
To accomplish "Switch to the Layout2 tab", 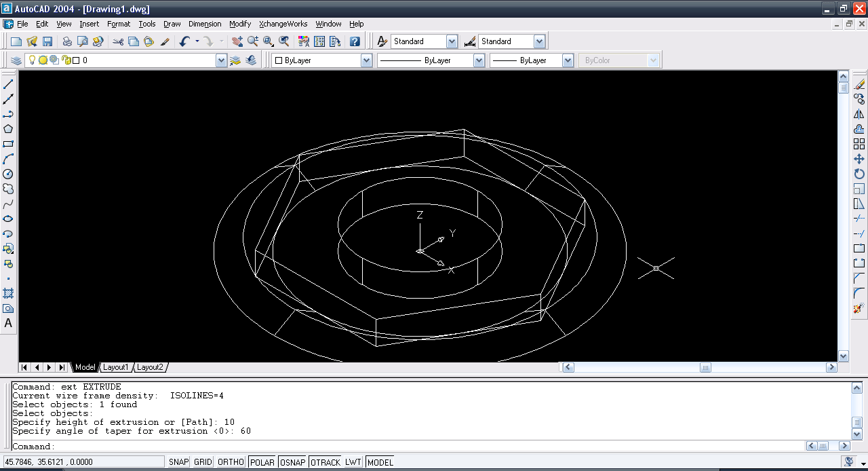I will pyautogui.click(x=150, y=367).
